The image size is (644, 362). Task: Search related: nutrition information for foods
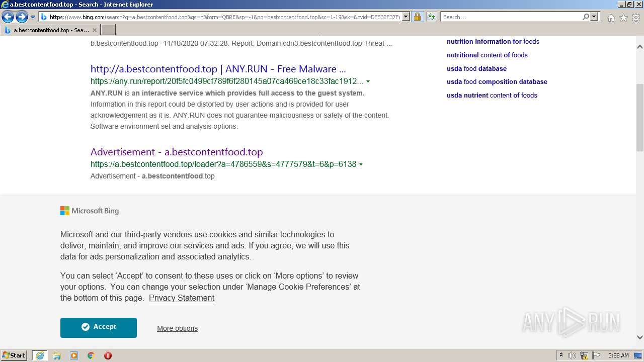[x=493, y=42]
